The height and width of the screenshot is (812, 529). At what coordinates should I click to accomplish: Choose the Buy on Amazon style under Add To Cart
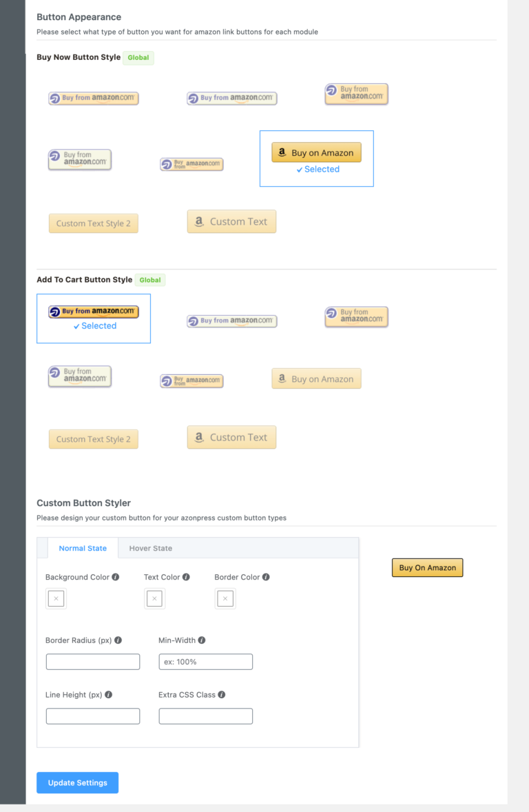click(x=316, y=378)
